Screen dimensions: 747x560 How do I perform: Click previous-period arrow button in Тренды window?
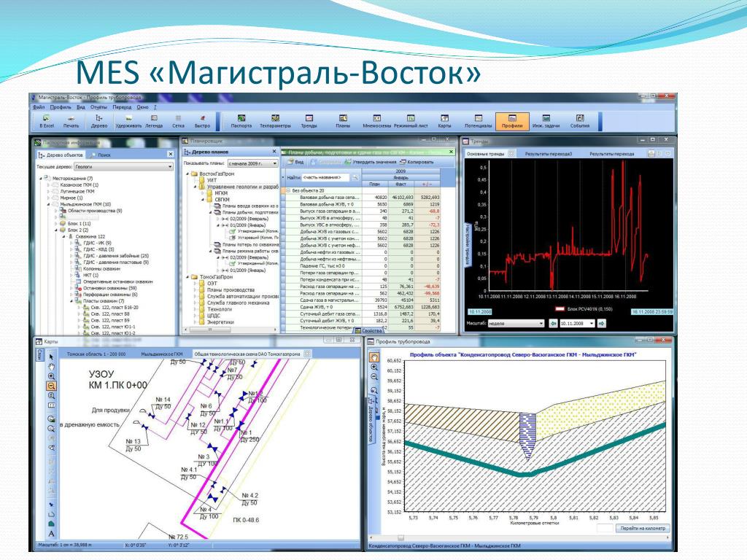(553, 323)
